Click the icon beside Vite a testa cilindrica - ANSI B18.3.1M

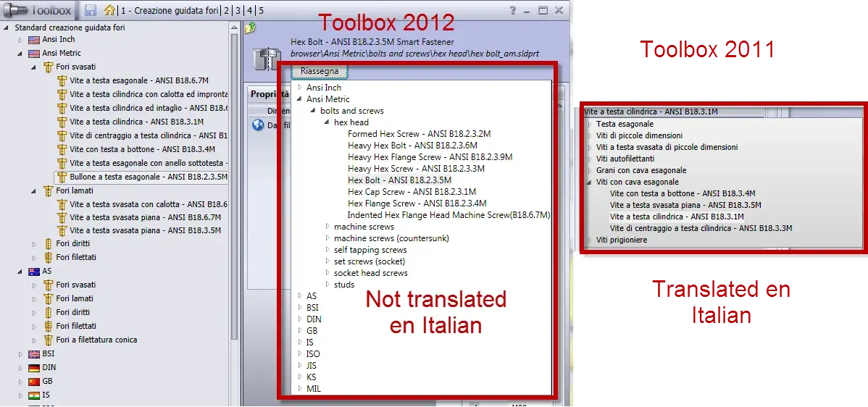pos(62,122)
